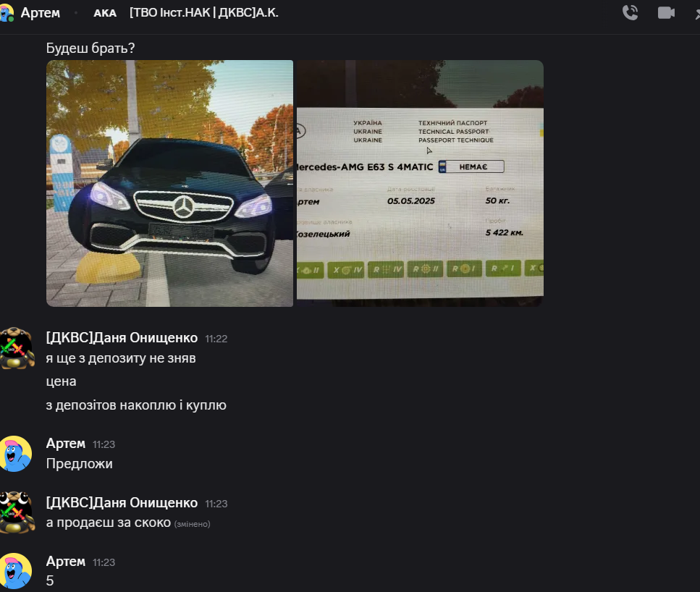Select the message '5' from Артем
Screen dimensions: 700x592
[50, 581]
